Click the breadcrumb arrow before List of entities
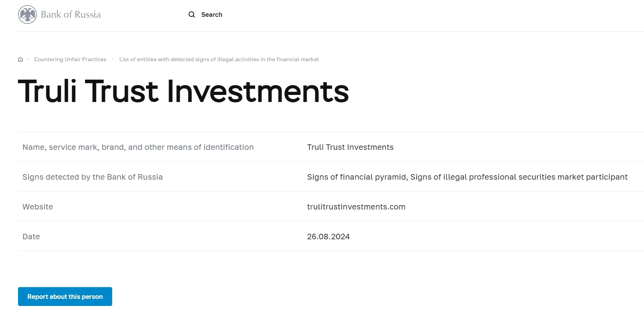 tap(113, 59)
